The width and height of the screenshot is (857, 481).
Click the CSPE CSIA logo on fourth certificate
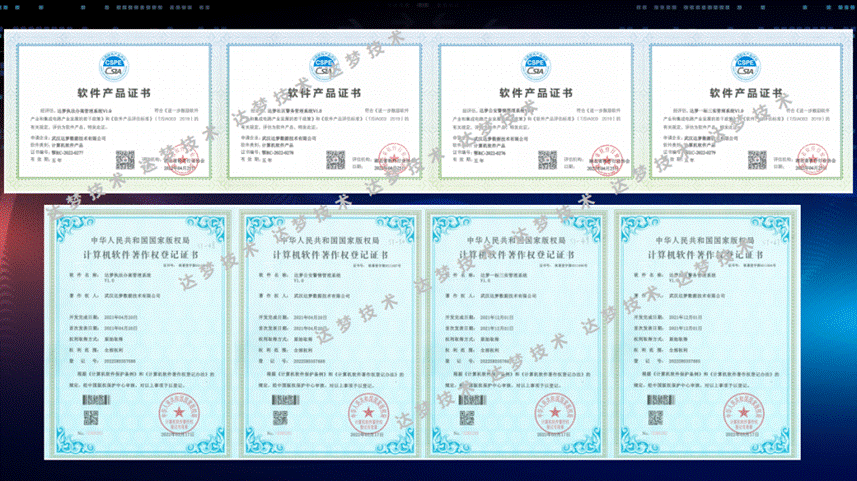point(744,66)
